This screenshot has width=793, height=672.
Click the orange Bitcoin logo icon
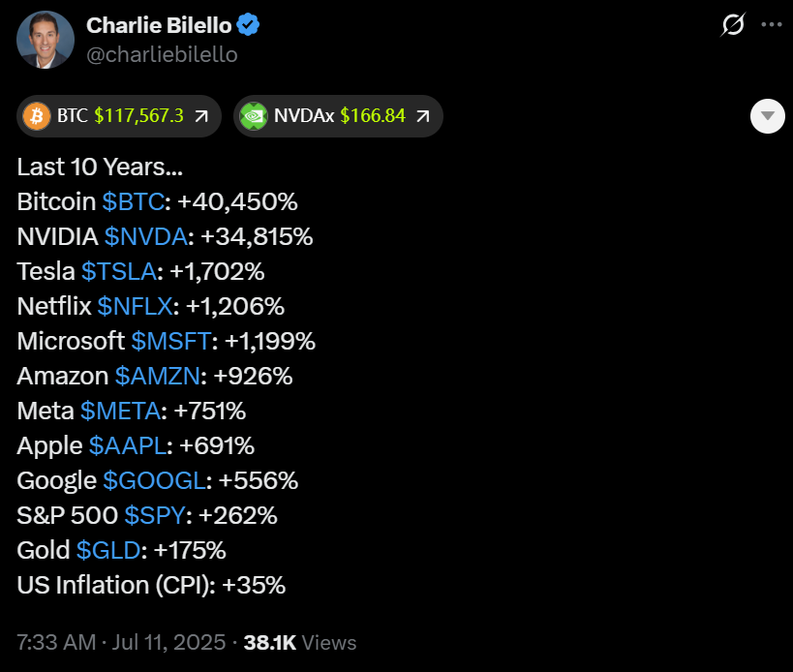[x=36, y=116]
